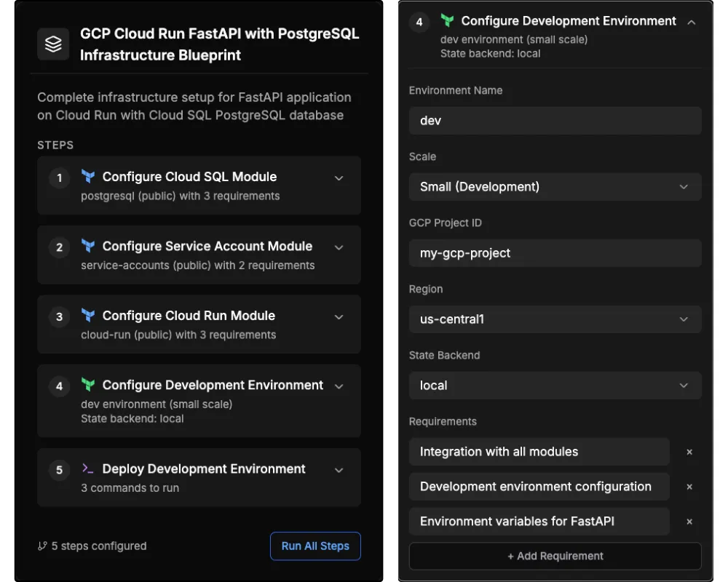Click the Requirements section label
The width and height of the screenshot is (728, 582).
pyautogui.click(x=443, y=421)
